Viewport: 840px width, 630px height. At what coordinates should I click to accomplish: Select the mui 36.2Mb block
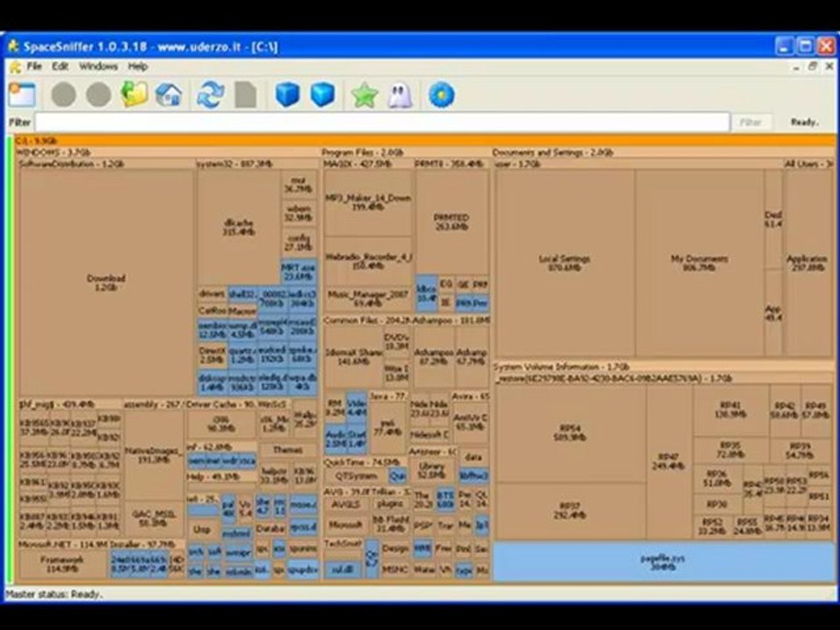pyautogui.click(x=298, y=185)
